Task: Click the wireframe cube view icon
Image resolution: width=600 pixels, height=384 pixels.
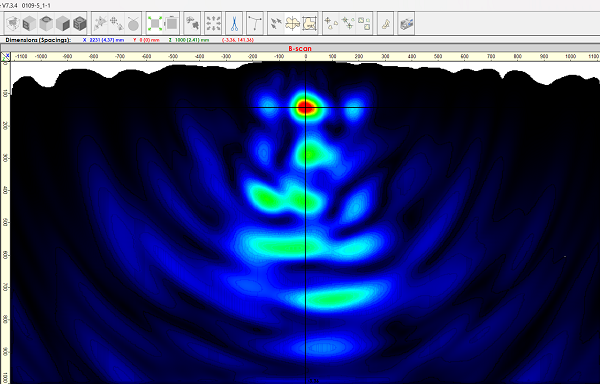Action: click(13, 24)
